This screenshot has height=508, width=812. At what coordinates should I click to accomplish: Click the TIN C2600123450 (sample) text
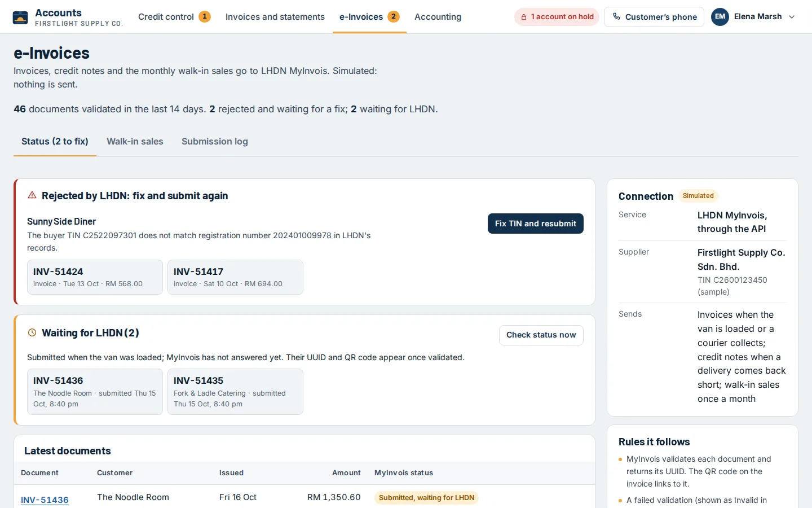pyautogui.click(x=732, y=286)
